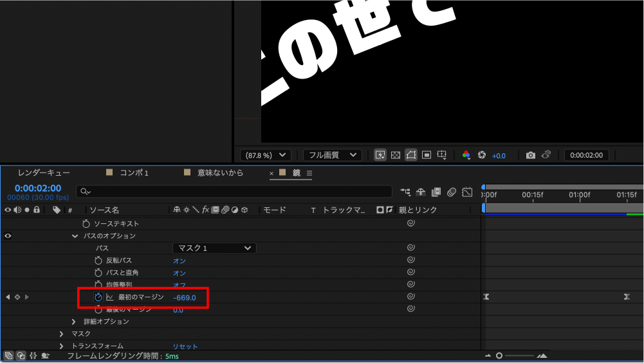This screenshot has width=644, height=363.
Task: Click the 反転パス value オン
Action: (179, 261)
